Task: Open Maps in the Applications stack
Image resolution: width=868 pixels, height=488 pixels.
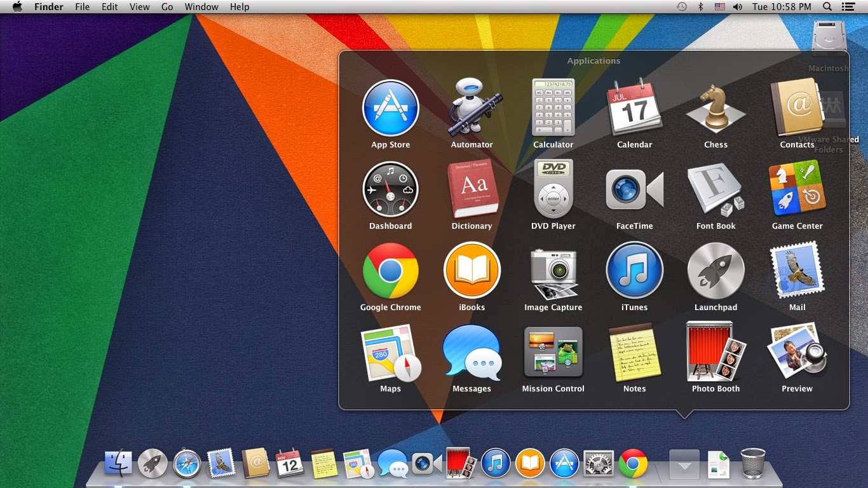Action: (x=390, y=352)
